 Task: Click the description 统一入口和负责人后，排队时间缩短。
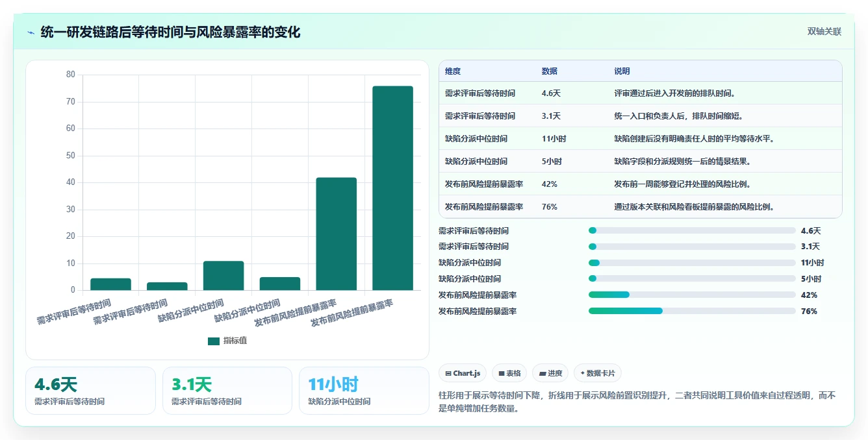679,116
